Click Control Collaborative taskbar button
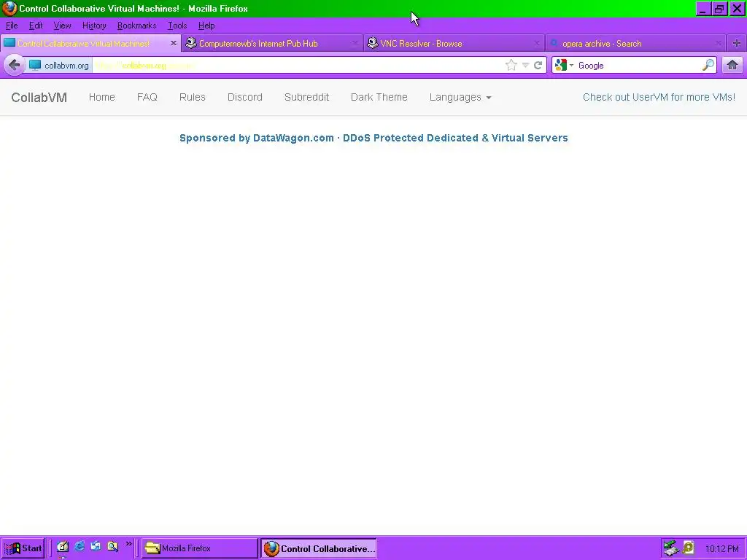The width and height of the screenshot is (747, 560). tap(319, 548)
